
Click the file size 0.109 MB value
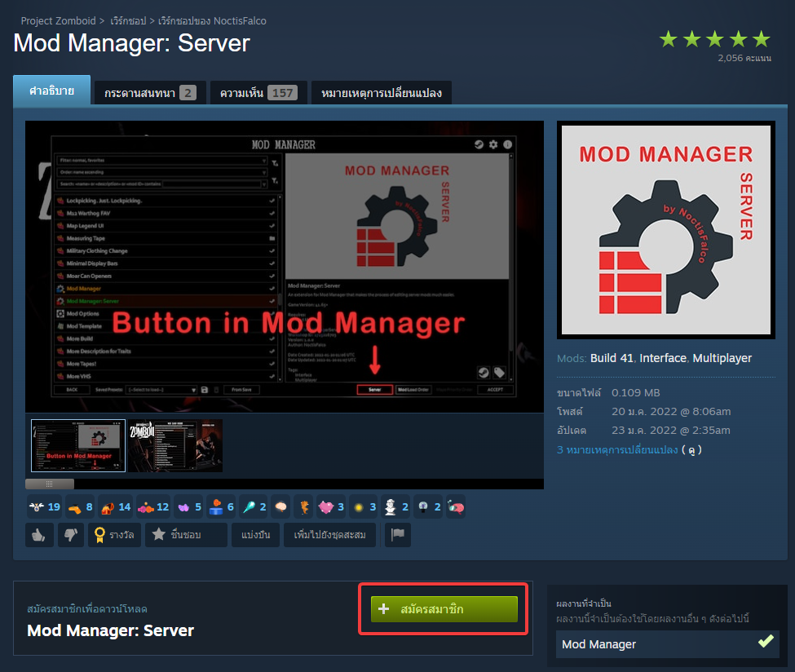click(636, 392)
